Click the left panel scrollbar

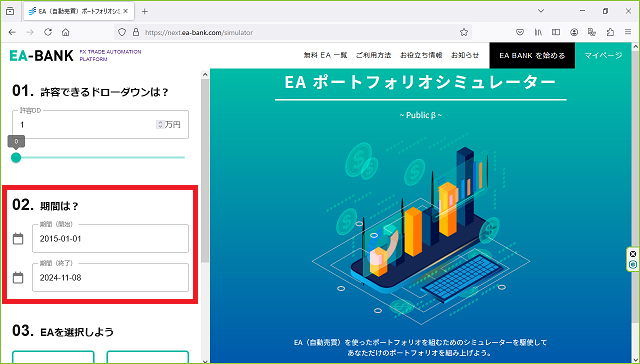click(205, 171)
